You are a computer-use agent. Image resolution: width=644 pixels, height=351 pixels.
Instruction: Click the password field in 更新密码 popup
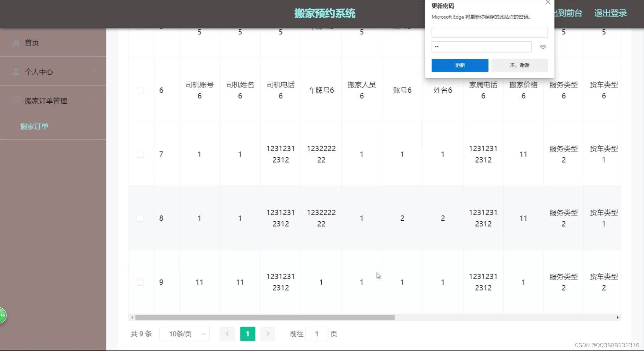point(481,47)
